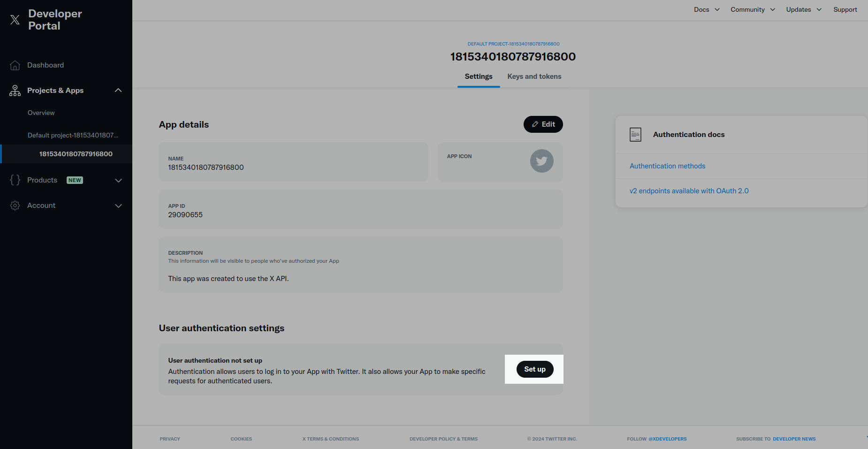Click the Products curly braces icon

coord(15,180)
